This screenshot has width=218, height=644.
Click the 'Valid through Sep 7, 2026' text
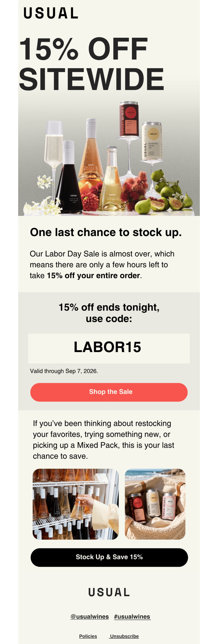[64, 371]
